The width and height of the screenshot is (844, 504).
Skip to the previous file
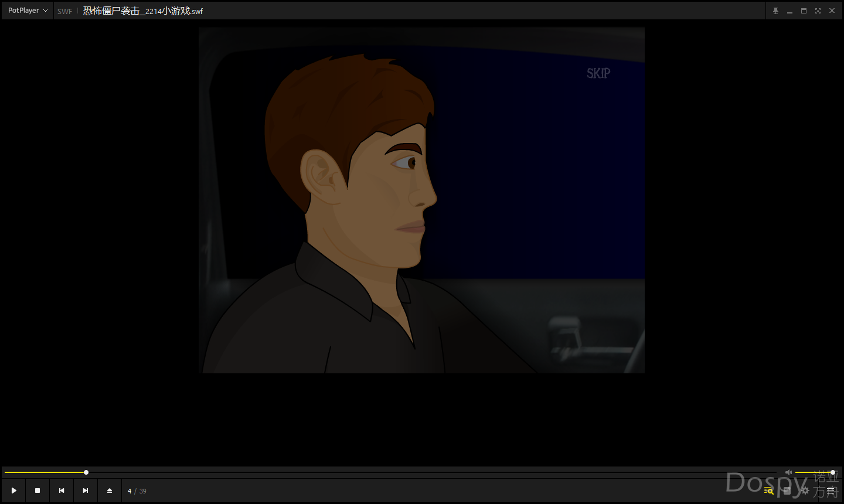click(62, 491)
